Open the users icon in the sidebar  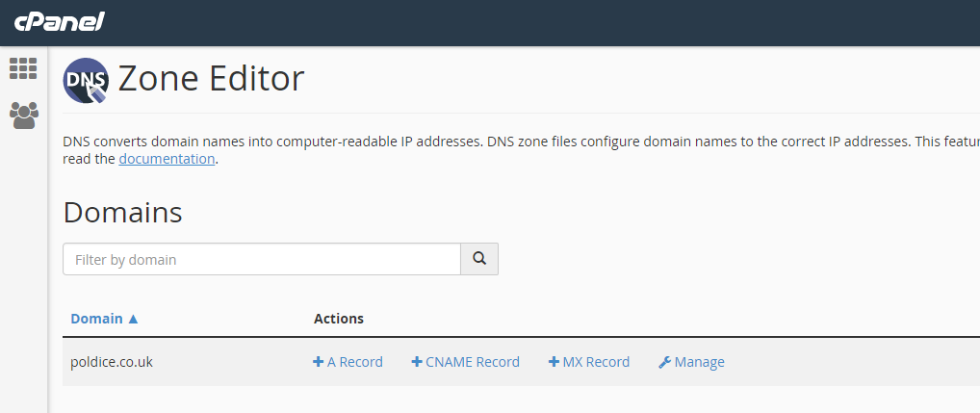[x=23, y=116]
